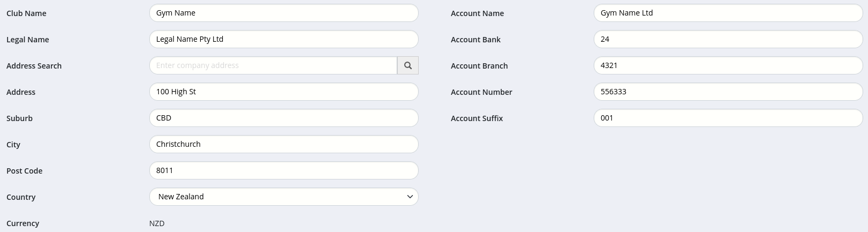
Task: Click the NZD currency value
Action: click(157, 223)
